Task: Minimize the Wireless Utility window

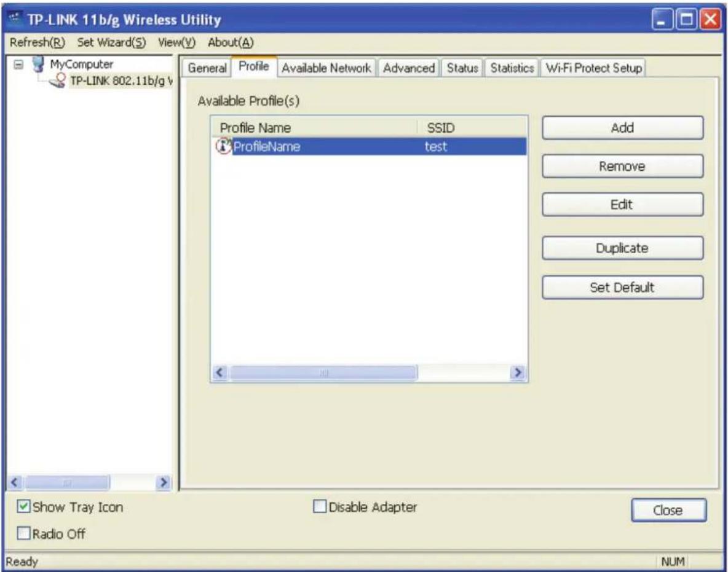Action: 663,20
